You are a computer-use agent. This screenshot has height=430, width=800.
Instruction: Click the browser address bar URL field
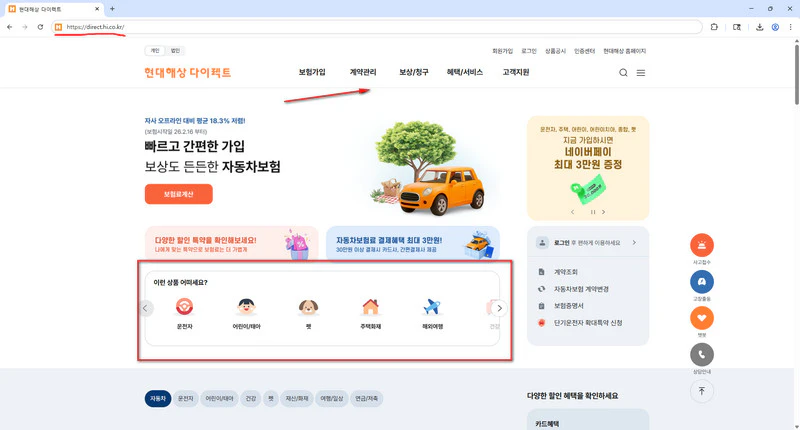378,27
